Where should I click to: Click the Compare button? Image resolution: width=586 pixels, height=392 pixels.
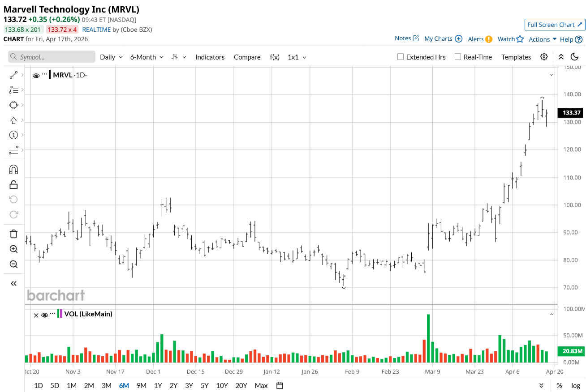pos(247,57)
